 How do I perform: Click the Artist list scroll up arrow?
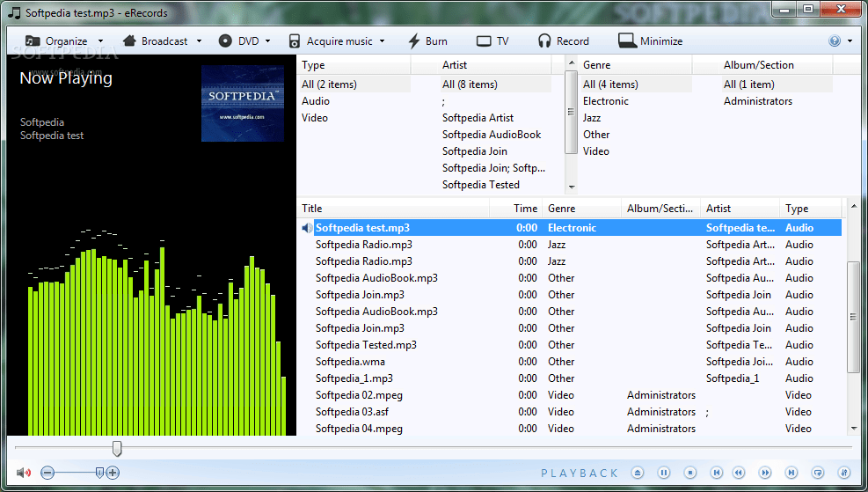[x=572, y=62]
